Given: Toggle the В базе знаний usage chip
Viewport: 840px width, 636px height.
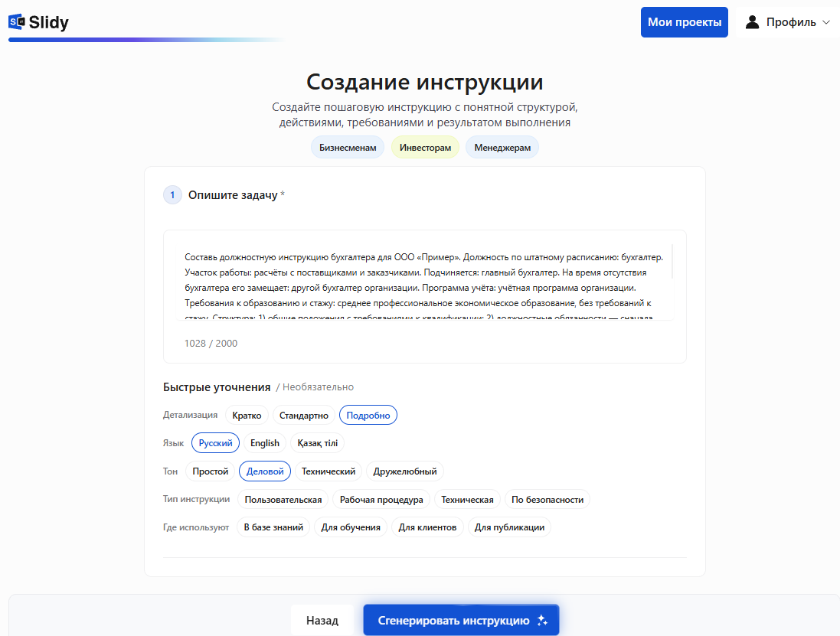Looking at the screenshot, I should click(x=273, y=527).
